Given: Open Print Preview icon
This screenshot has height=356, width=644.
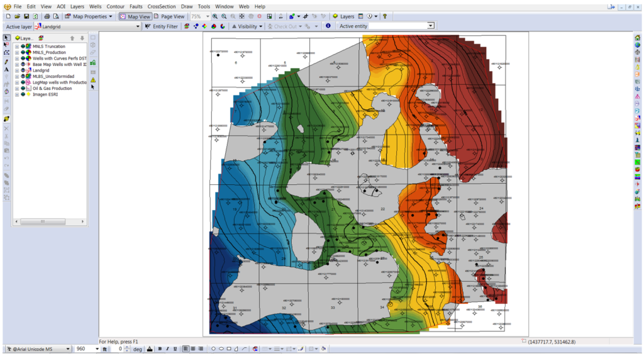Looking at the screenshot, I should (x=56, y=16).
